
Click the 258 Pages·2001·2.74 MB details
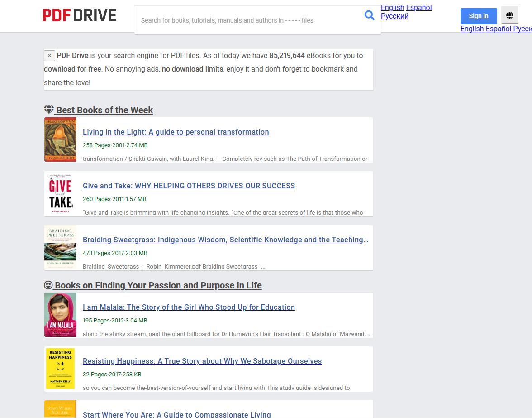115,145
